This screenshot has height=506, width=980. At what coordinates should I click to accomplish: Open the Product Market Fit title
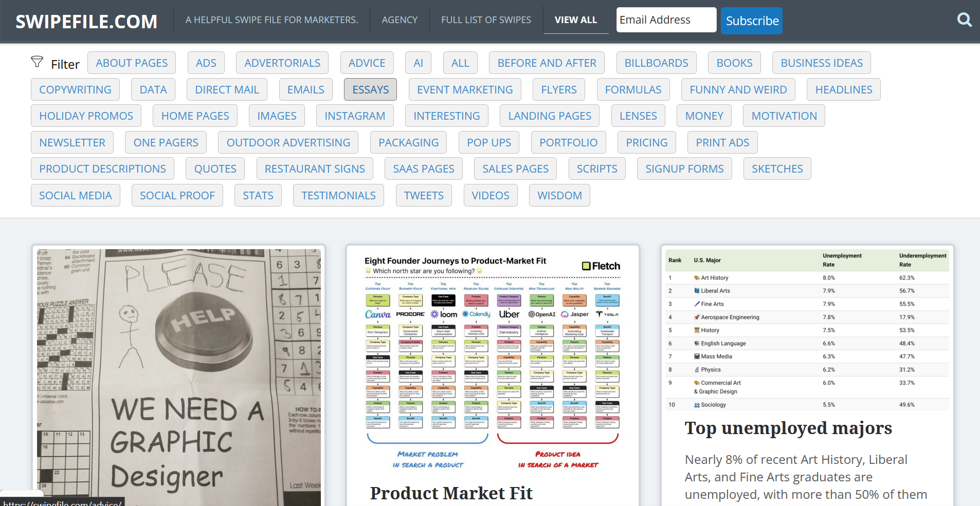[451, 493]
